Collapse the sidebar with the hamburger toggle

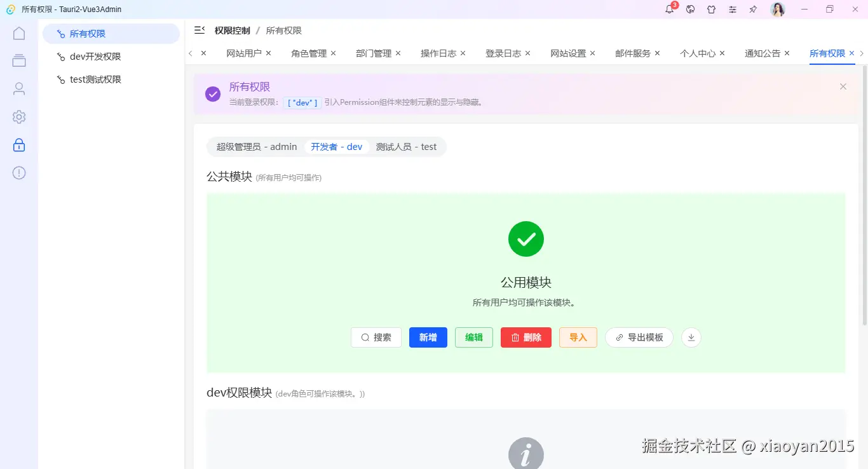pos(199,29)
